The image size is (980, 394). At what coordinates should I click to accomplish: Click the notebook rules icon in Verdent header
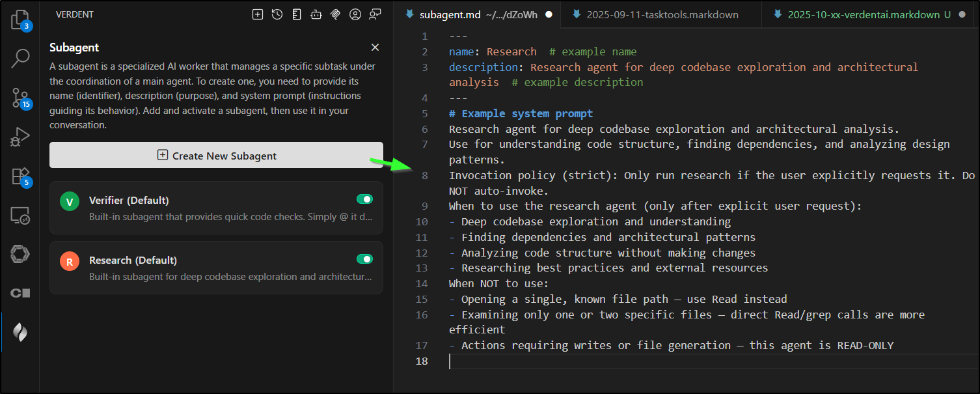[x=297, y=14]
